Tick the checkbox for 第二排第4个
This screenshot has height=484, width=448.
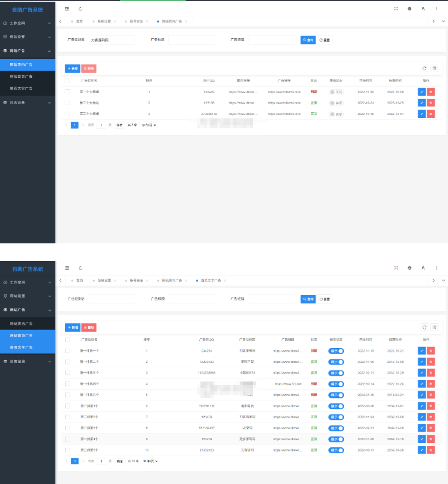click(67, 439)
